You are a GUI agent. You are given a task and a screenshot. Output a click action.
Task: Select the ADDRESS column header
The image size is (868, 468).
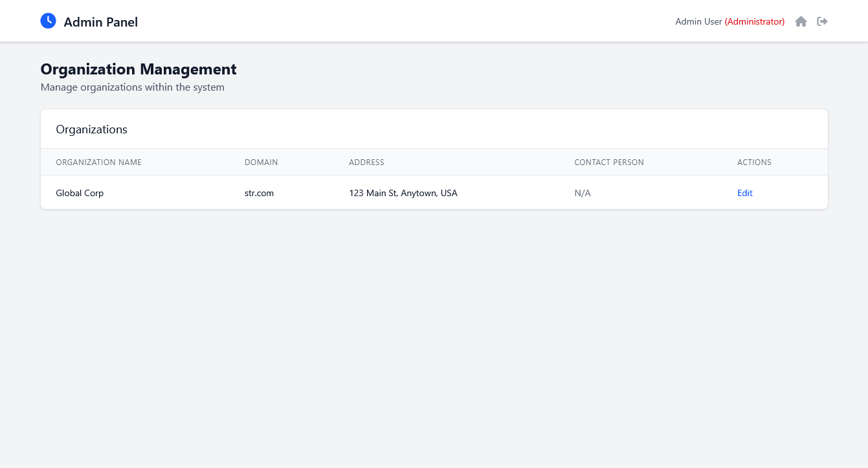[x=366, y=162]
